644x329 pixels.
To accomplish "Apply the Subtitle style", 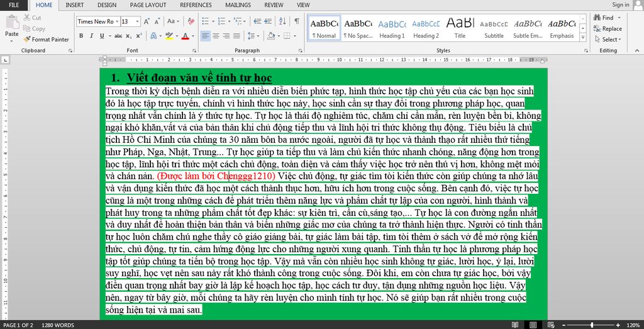I will pyautogui.click(x=494, y=28).
